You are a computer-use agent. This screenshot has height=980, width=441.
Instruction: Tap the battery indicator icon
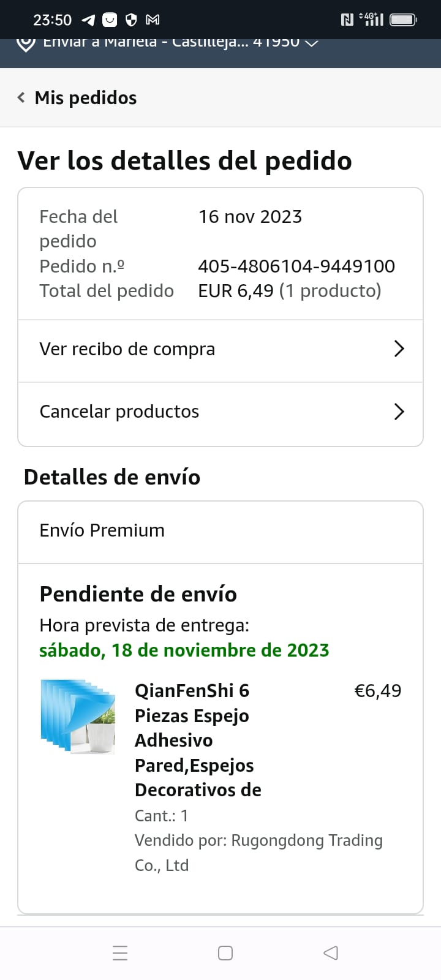point(403,20)
